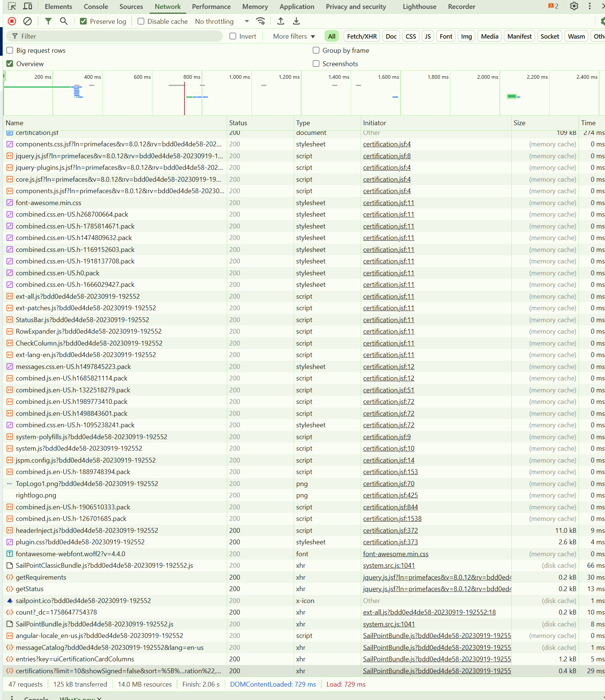Filter requests by CSS type
This screenshot has width=605, height=700.
pyautogui.click(x=411, y=36)
